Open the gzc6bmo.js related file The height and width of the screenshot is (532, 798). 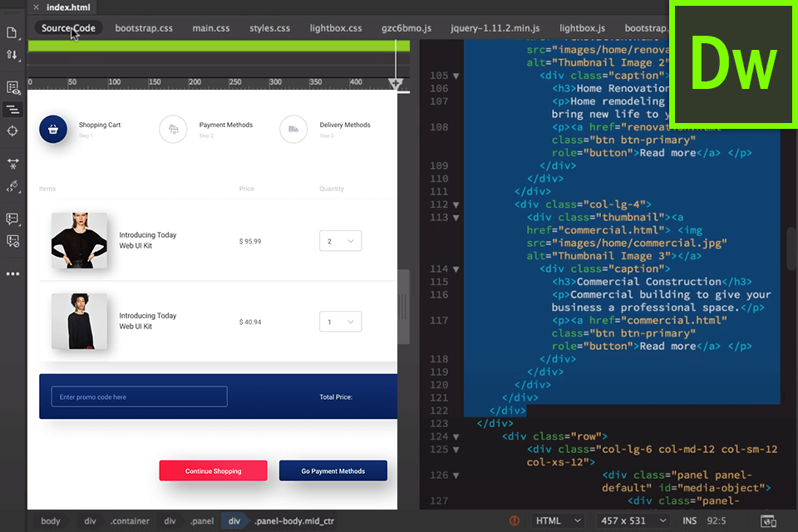point(406,28)
